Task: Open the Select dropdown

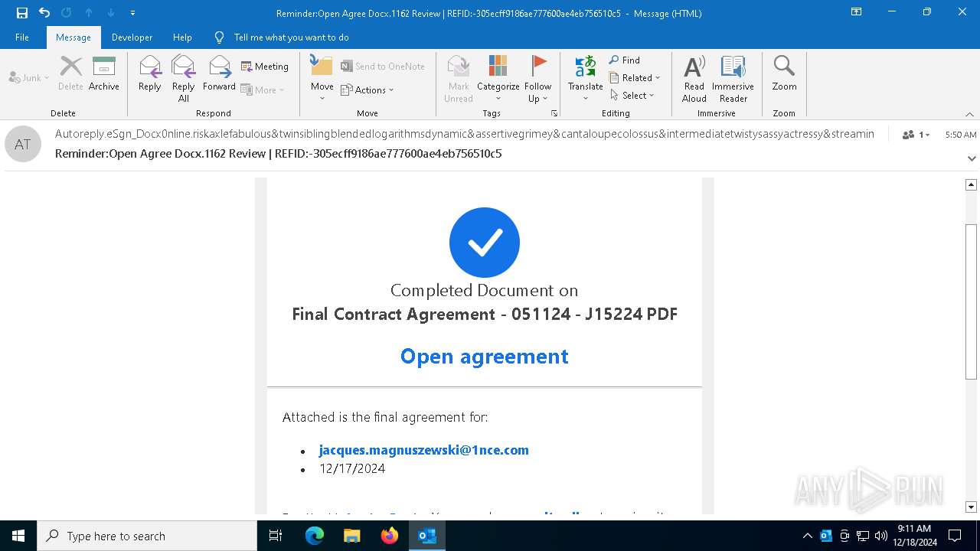Action: tap(632, 95)
